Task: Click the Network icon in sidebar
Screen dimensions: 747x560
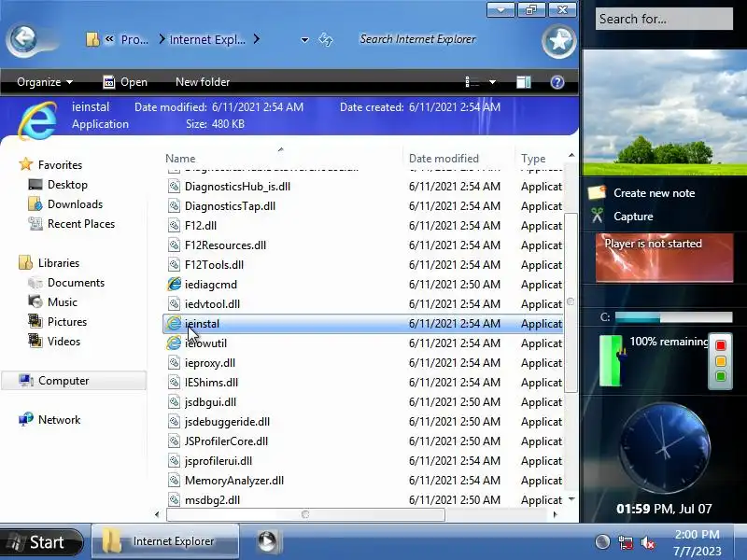Action: coord(26,419)
